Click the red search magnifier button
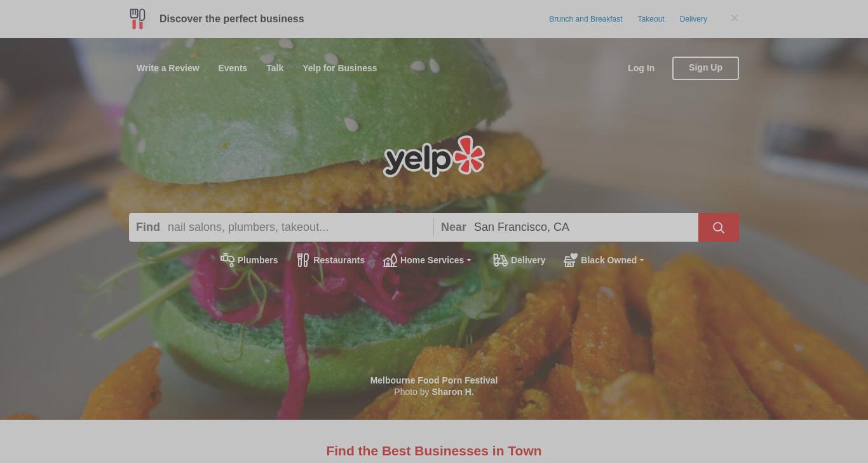 click(x=718, y=227)
